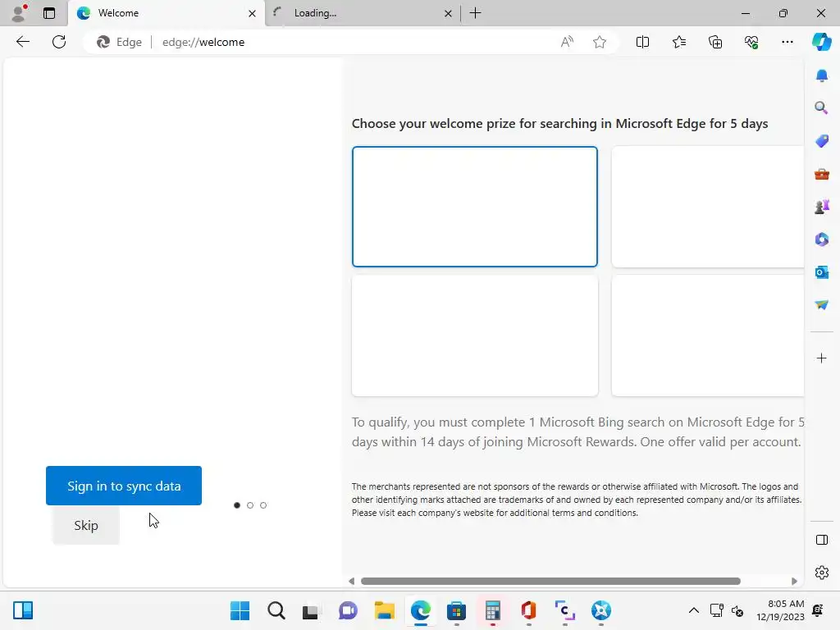Click the Skip button

[x=85, y=525]
